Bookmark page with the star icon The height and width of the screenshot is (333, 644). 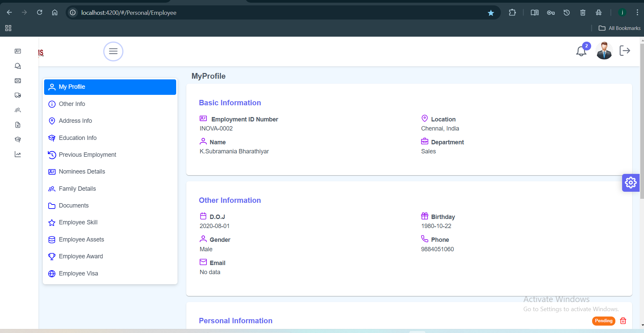(491, 13)
